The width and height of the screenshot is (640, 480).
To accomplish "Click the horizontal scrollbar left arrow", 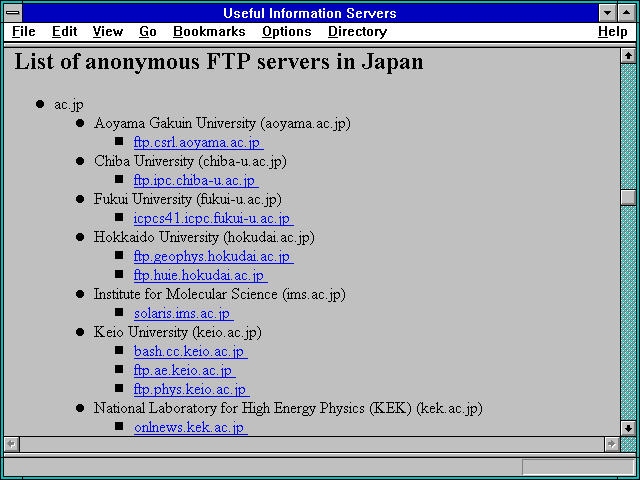I will point(11,444).
